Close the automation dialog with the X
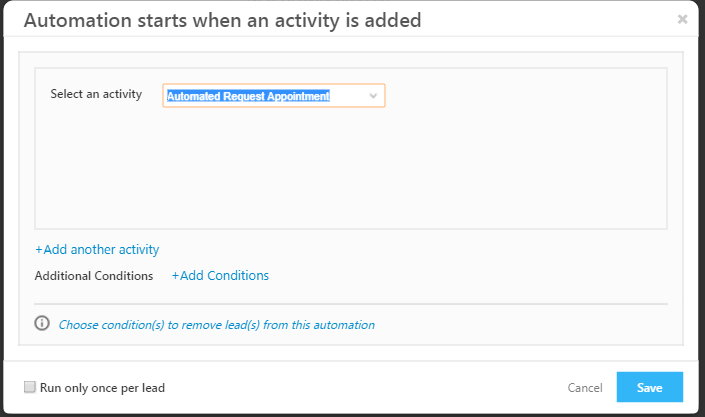Screen dimensions: 705x417 click(682, 19)
